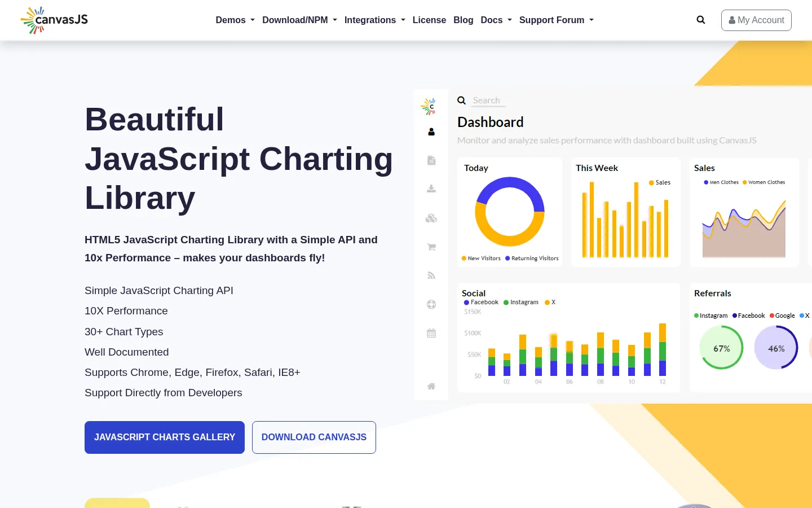Expand the Demos dropdown menu

pyautogui.click(x=235, y=20)
